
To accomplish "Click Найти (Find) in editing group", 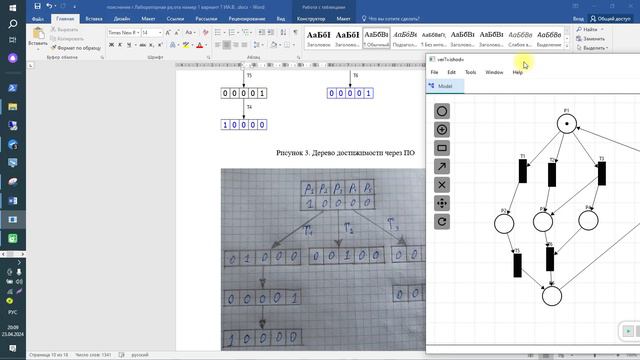I will click(590, 29).
